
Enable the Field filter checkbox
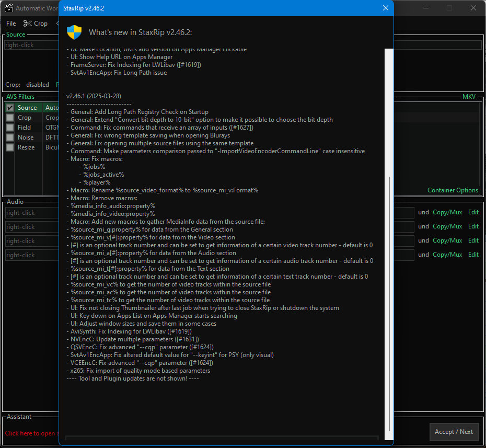point(10,128)
